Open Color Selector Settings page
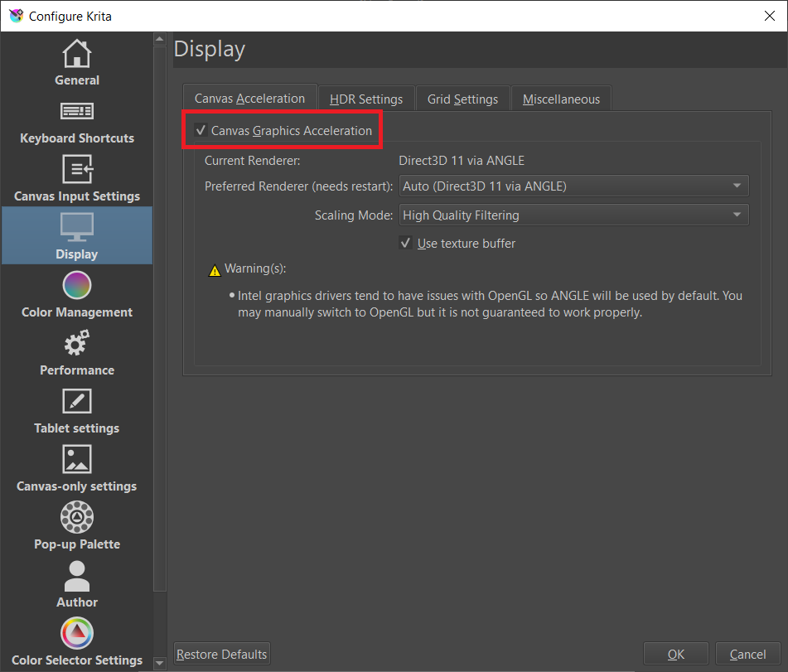This screenshot has height=672, width=788. tap(77, 642)
